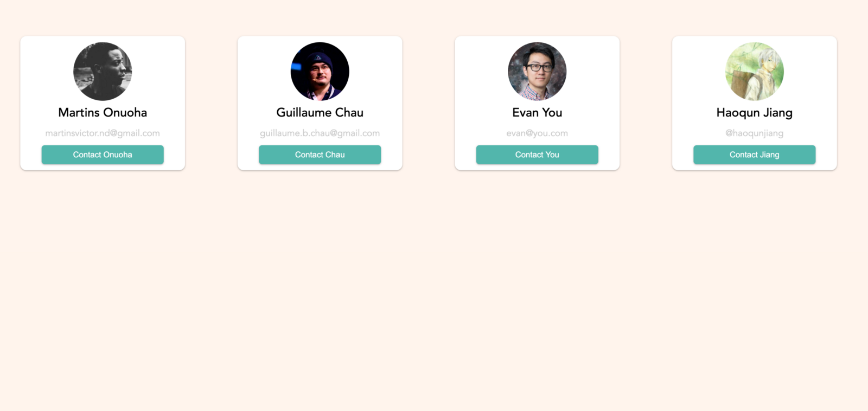Click guillaume.b.chau@gmail.com email text
868x411 pixels.
coord(320,133)
